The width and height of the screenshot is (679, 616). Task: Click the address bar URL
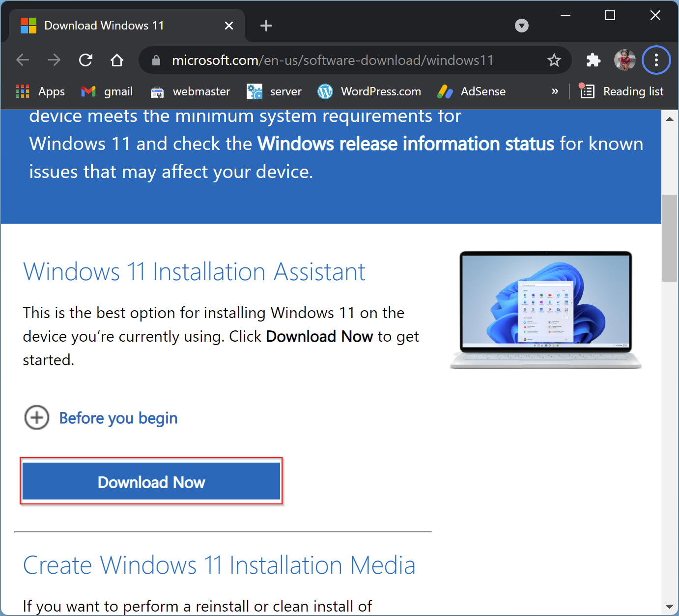coord(333,60)
